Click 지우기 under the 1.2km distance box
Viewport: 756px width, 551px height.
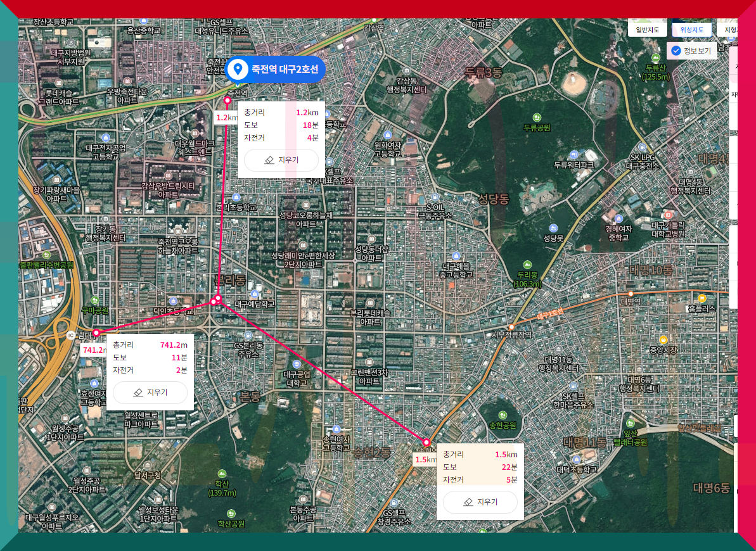pos(281,160)
